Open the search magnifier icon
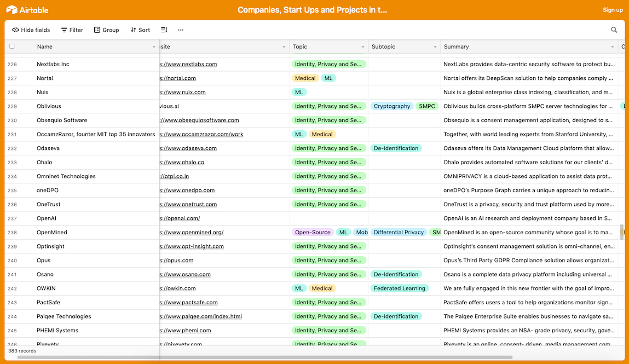Image resolution: width=629 pixels, height=364 pixels. (x=614, y=30)
